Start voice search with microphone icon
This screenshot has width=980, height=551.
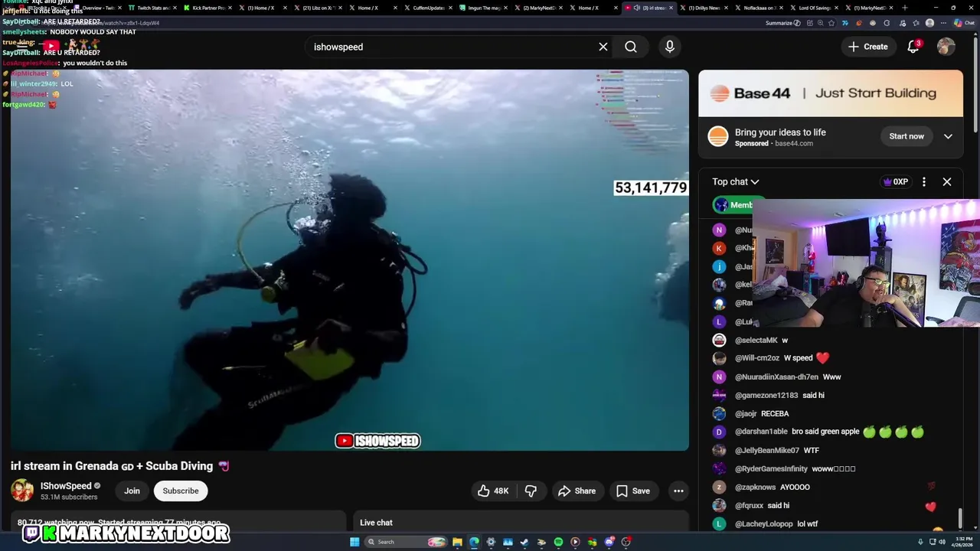point(670,47)
